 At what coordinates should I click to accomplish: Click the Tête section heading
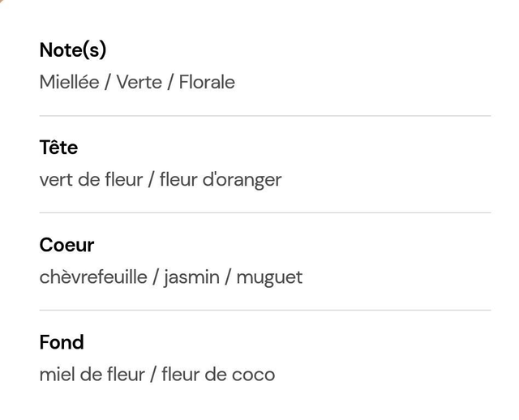coord(58,147)
